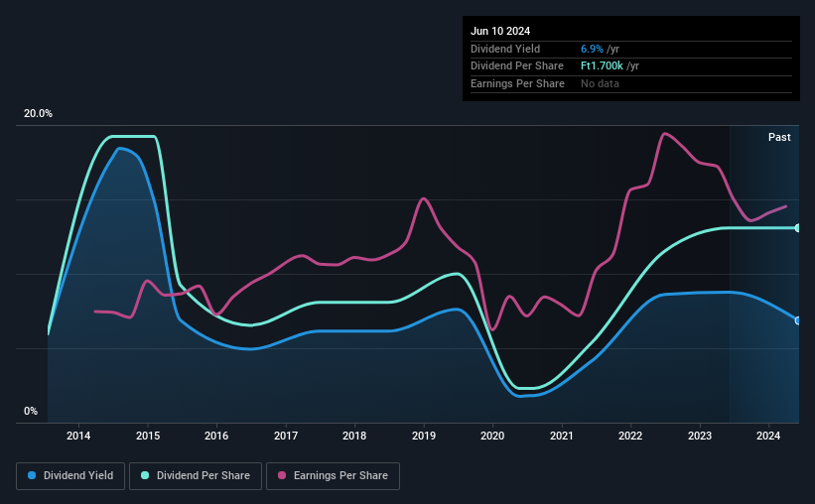Click the No data earnings value
The image size is (815, 504).
600,83
